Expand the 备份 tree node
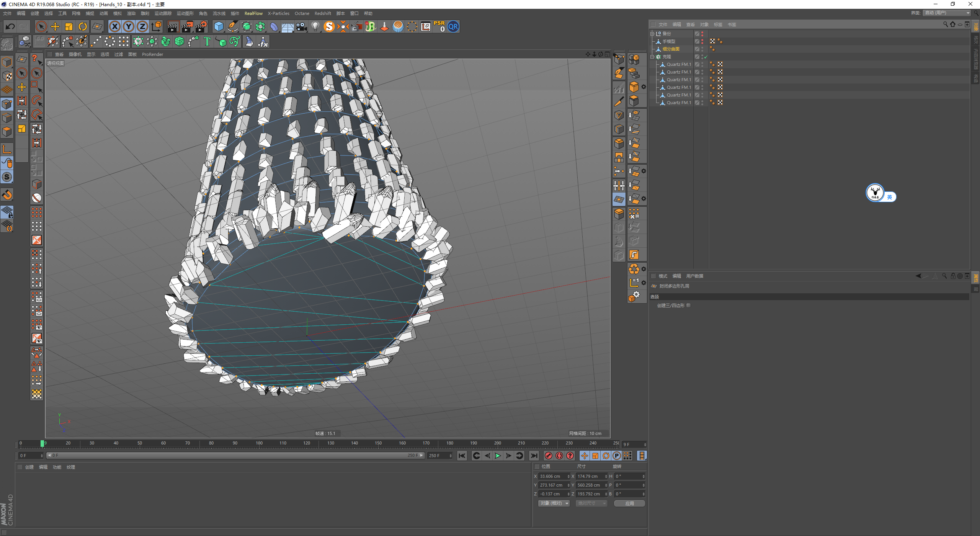980x536 pixels. click(x=652, y=34)
